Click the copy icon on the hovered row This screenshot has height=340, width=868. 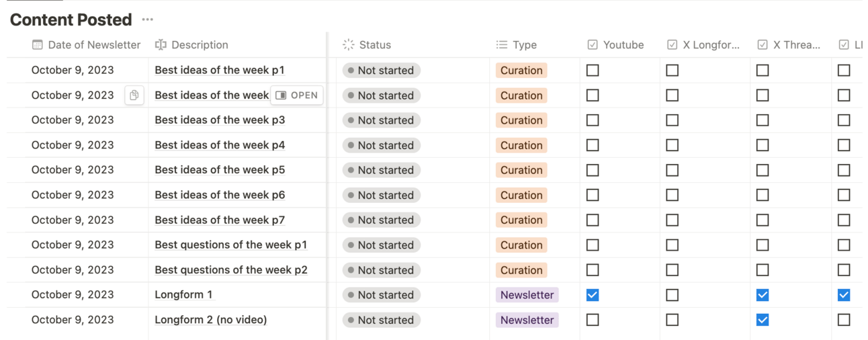coord(134,95)
